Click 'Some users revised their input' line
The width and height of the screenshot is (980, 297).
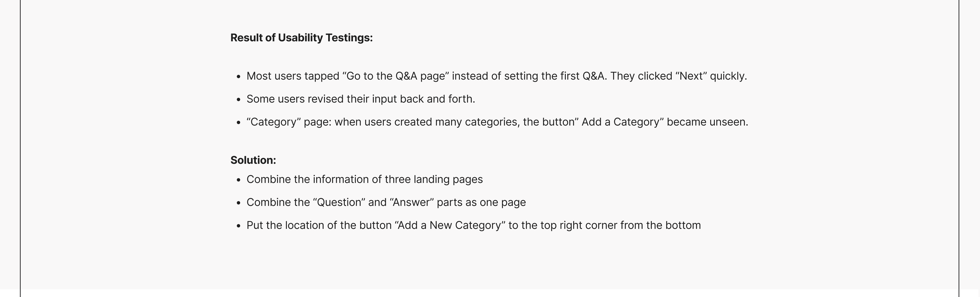click(x=361, y=99)
